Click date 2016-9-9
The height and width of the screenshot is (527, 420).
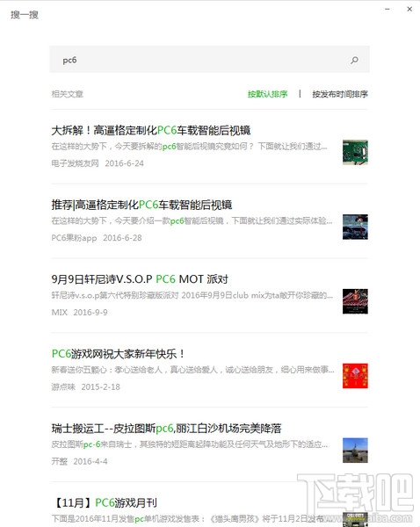(91, 312)
